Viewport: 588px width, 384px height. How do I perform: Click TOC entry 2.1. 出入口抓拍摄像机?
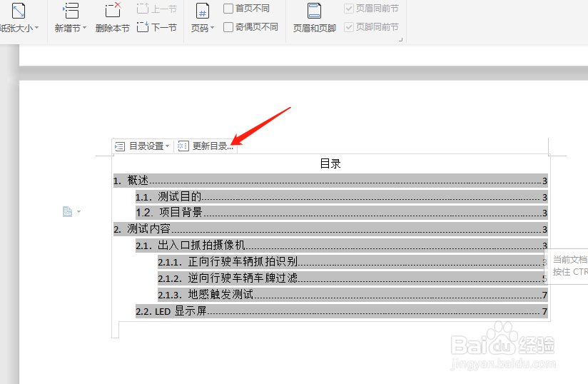[342, 246]
